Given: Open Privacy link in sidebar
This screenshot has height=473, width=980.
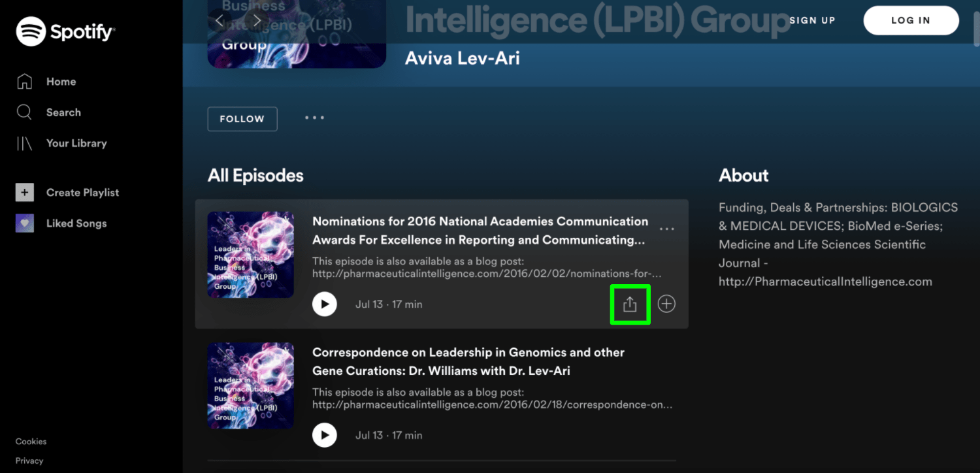Looking at the screenshot, I should coord(29,461).
